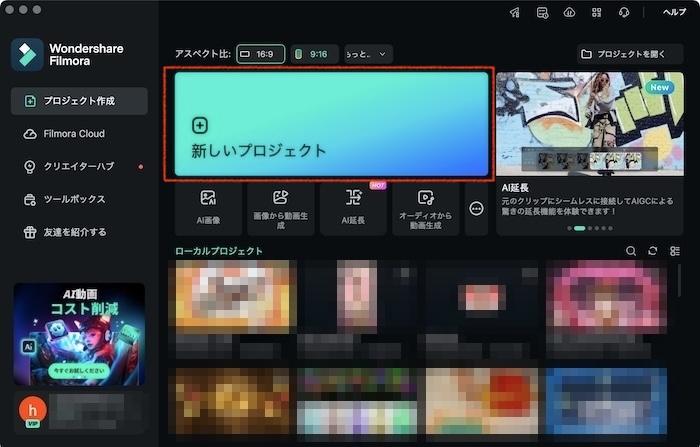
Task: Switch local projects to list view
Action: tap(675, 251)
